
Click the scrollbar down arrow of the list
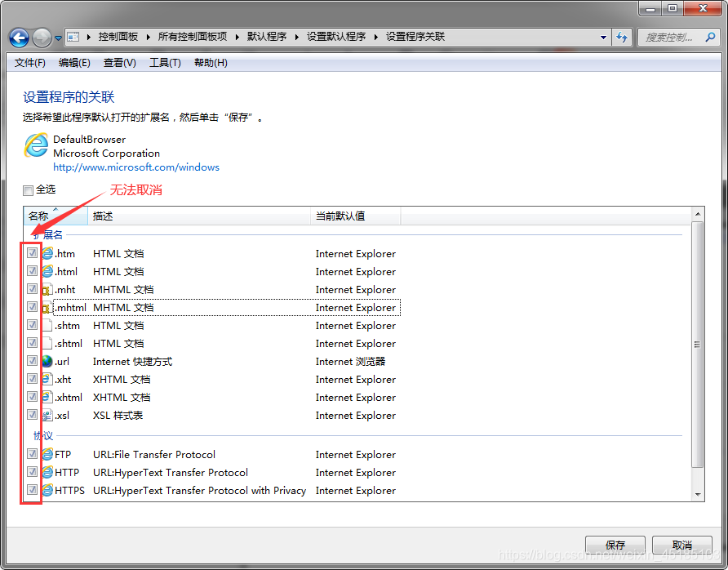pyautogui.click(x=697, y=495)
